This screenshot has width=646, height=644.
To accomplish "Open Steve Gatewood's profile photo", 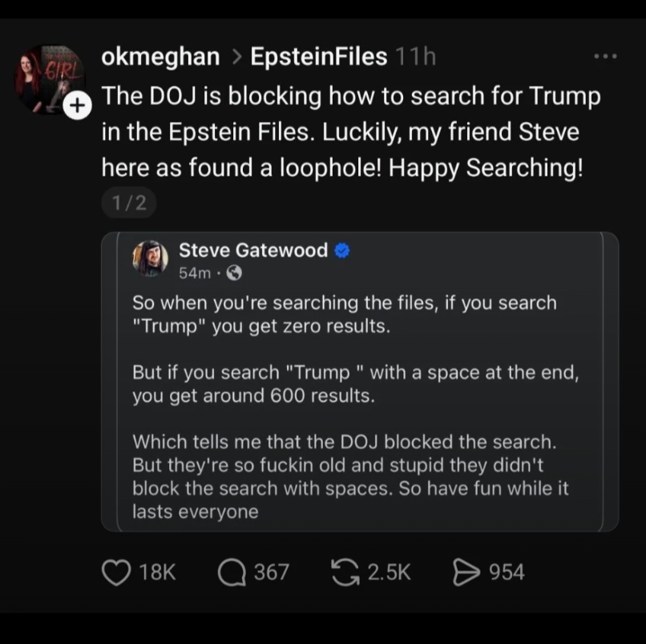I will tap(151, 258).
